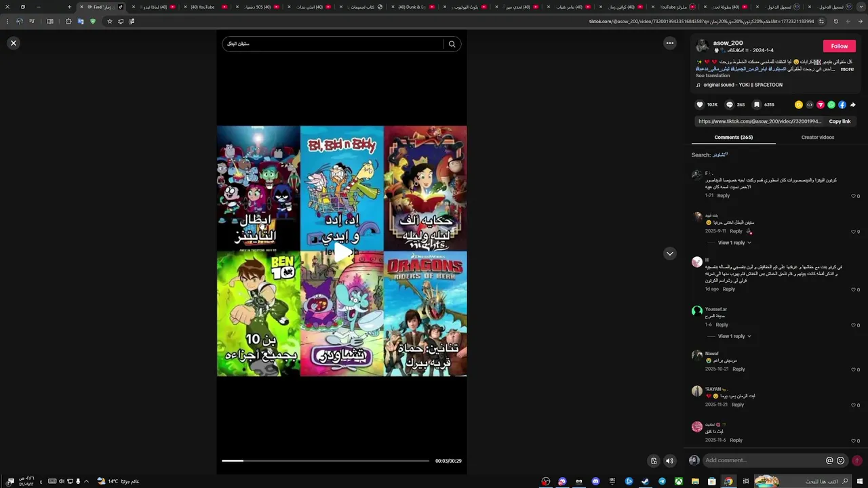This screenshot has height=488, width=868.
Task: Click the translate page icon
Action: pos(81,21)
